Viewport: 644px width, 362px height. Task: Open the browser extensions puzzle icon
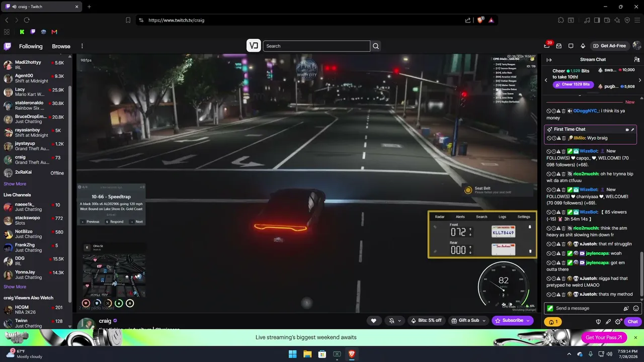pyautogui.click(x=561, y=20)
